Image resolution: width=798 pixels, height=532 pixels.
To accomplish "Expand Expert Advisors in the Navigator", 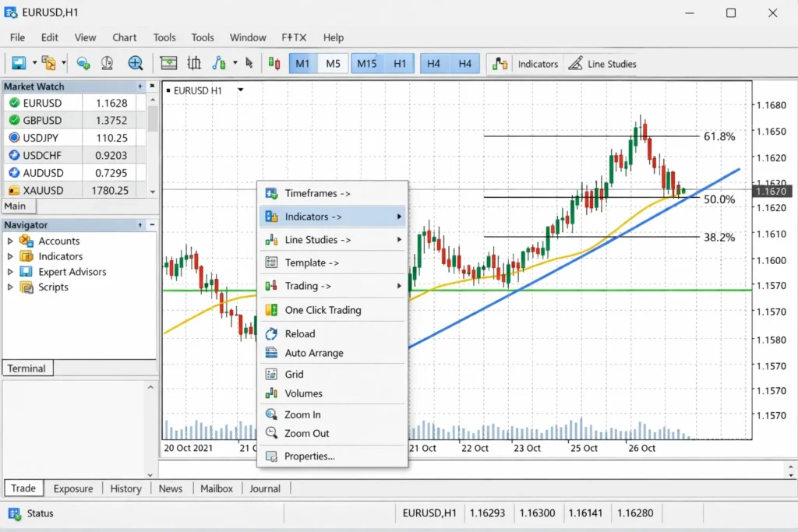I will (11, 271).
